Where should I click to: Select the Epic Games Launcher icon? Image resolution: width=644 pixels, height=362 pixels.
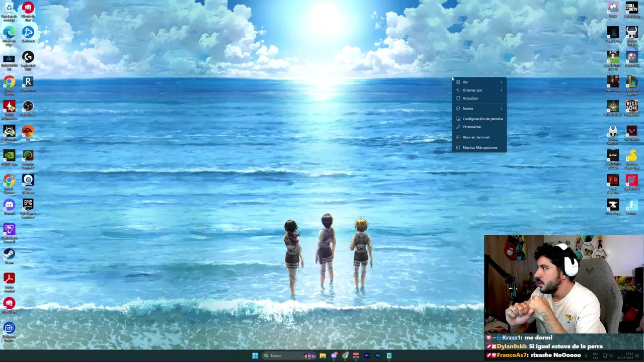pos(28,208)
